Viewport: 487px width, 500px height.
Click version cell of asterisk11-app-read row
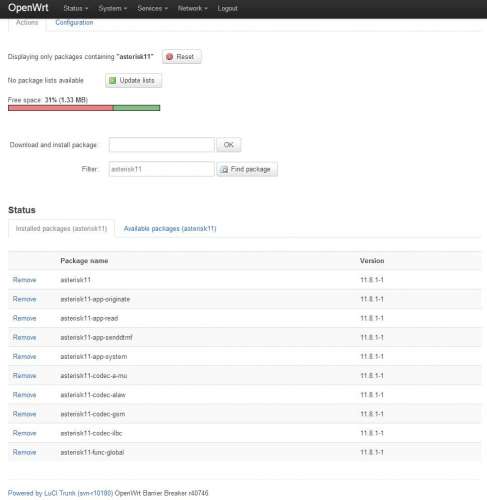coord(372,318)
